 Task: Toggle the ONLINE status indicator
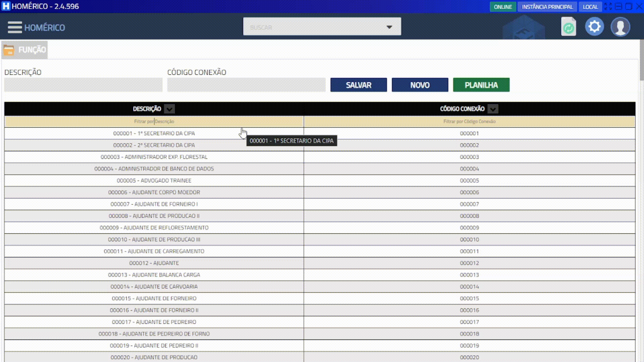(502, 7)
